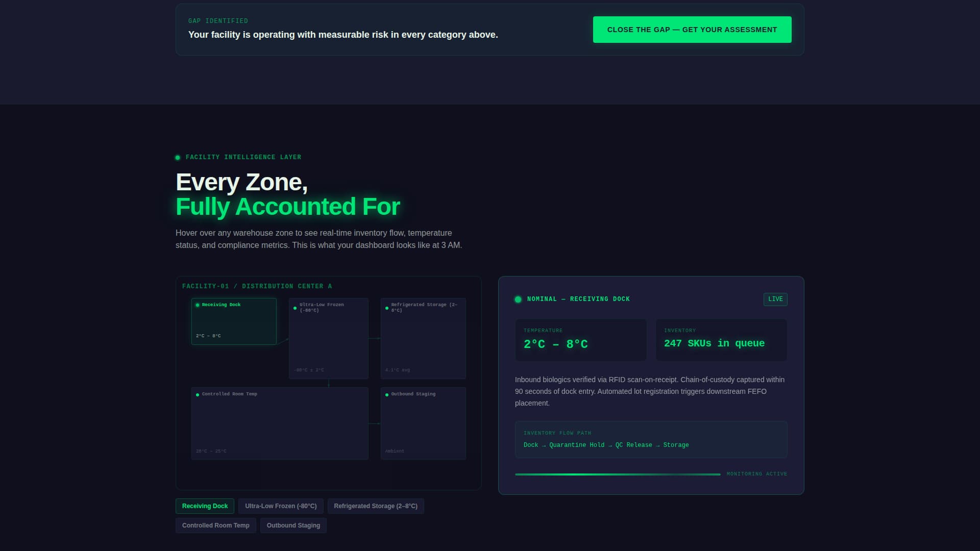Viewport: 980px width, 551px height.
Task: Click Receiving Dock zone on facility map
Action: coord(234,321)
